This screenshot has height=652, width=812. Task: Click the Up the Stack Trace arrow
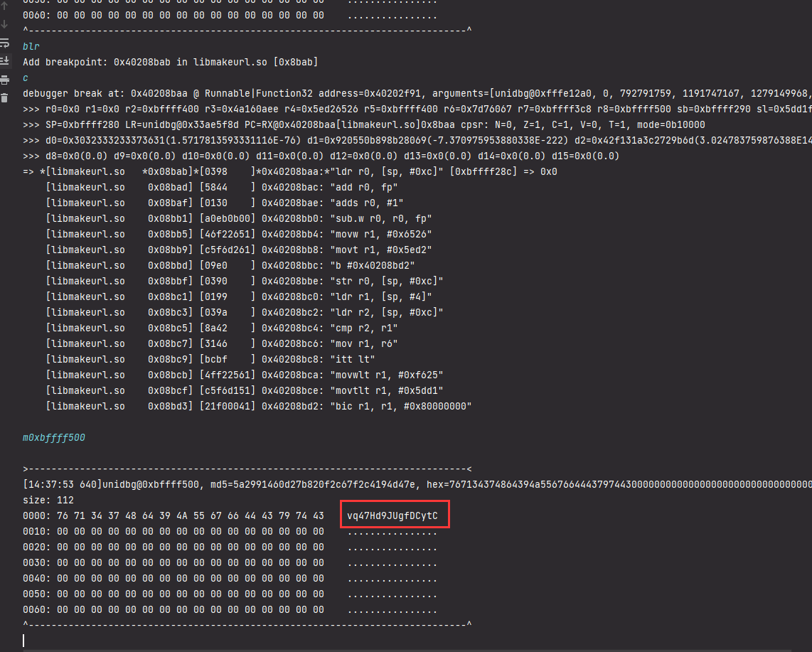coord(5,6)
